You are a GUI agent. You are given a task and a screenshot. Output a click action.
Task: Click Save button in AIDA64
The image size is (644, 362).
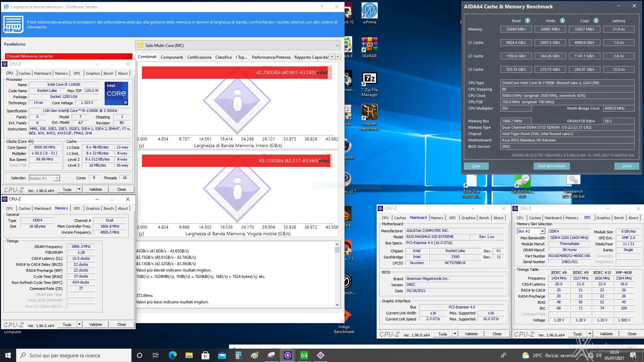476,166
